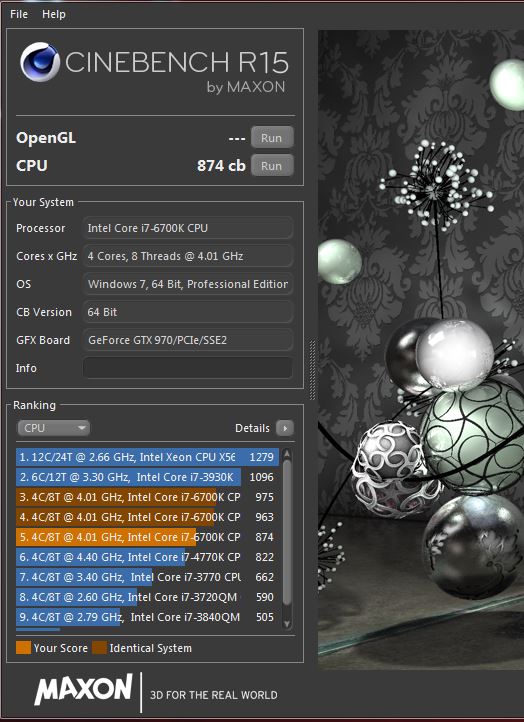Open the CPU ranking dropdown
The image size is (524, 722).
(x=53, y=428)
